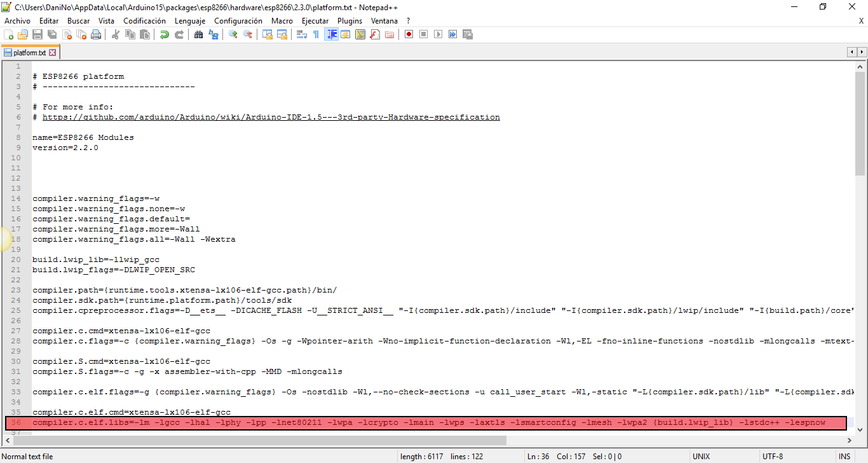The height and width of the screenshot is (463, 868).
Task: Open the Macro menu
Action: pos(282,21)
